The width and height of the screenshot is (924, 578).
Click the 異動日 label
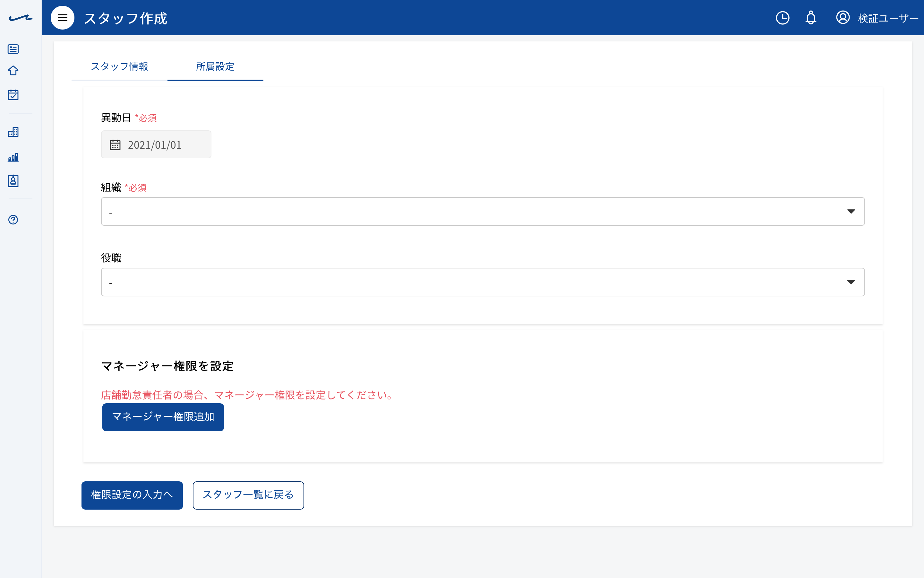coord(116,118)
